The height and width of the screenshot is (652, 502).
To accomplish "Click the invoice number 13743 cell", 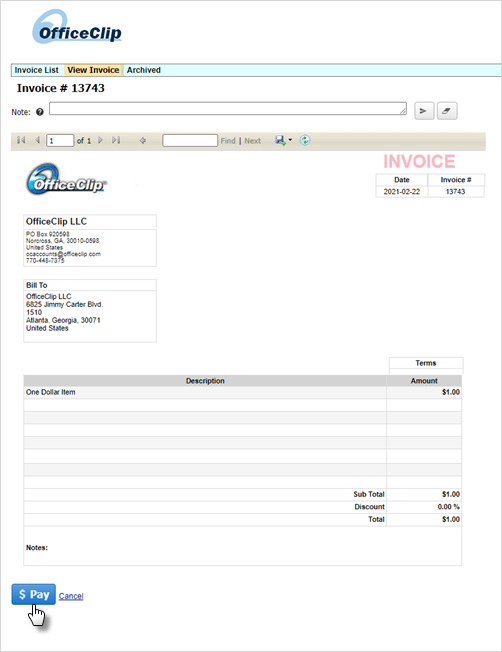I will click(455, 192).
